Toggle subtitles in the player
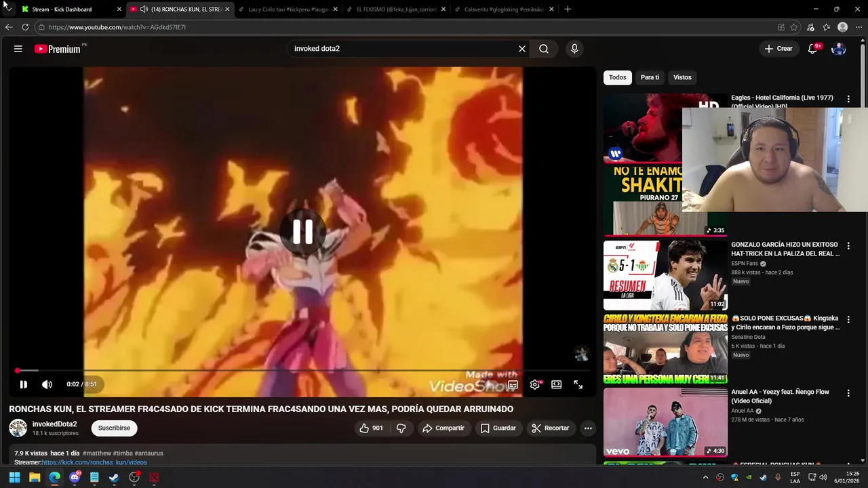 coord(513,384)
